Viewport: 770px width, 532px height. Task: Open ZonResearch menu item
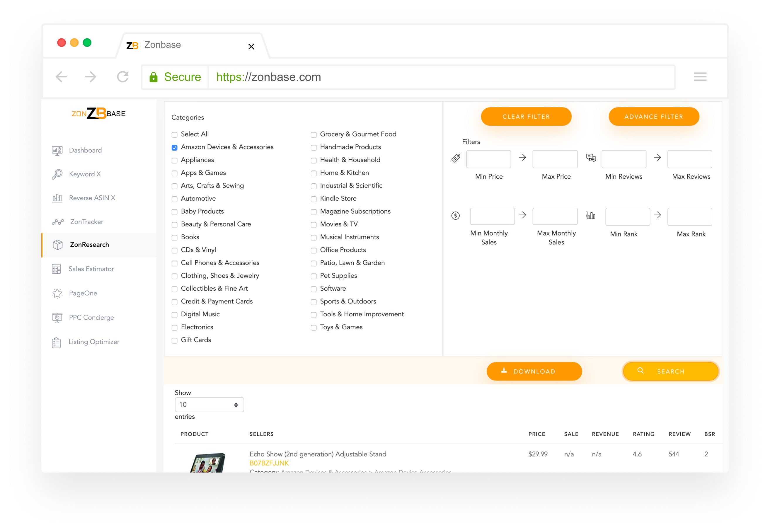point(89,245)
